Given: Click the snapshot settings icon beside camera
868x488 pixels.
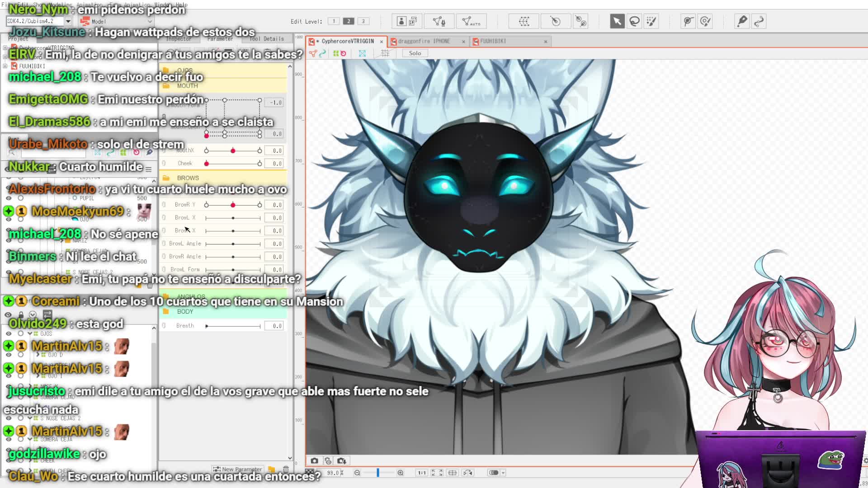Looking at the screenshot, I should coord(328,461).
